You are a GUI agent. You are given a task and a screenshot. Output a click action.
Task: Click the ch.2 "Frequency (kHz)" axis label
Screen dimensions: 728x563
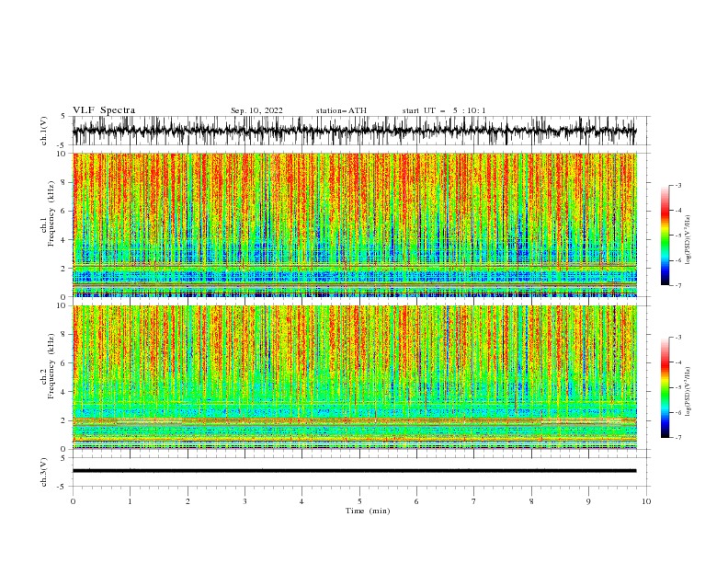pos(51,366)
